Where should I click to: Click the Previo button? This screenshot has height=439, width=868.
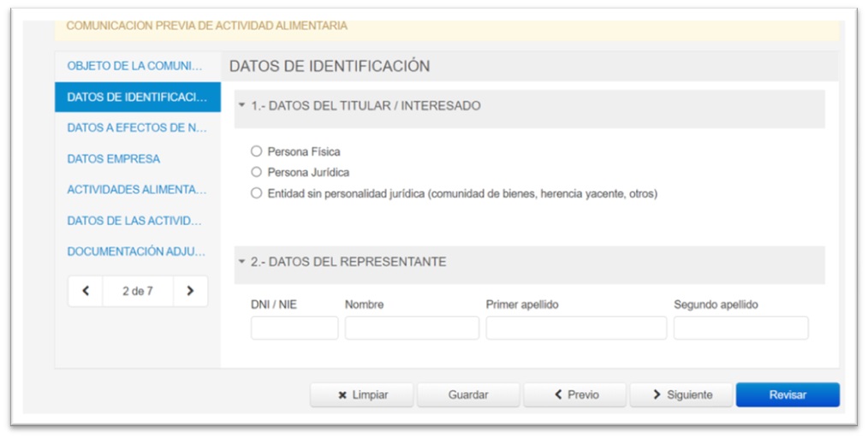575,395
